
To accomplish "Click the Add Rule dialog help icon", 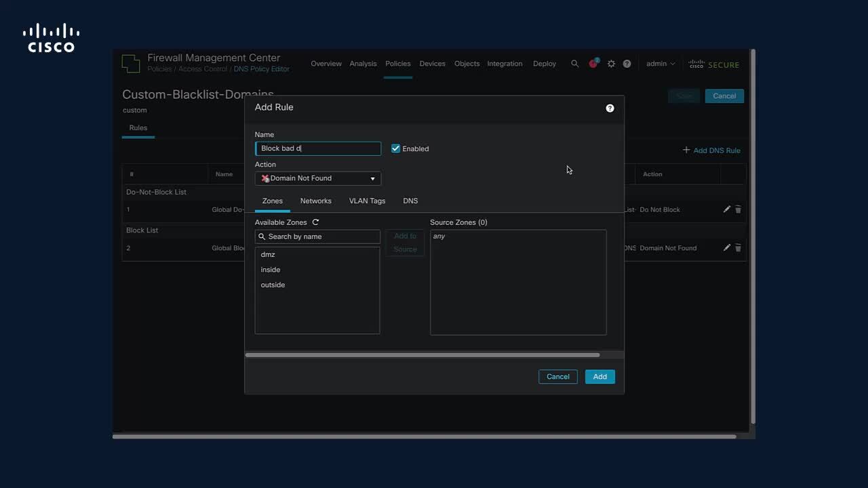I will (x=610, y=108).
